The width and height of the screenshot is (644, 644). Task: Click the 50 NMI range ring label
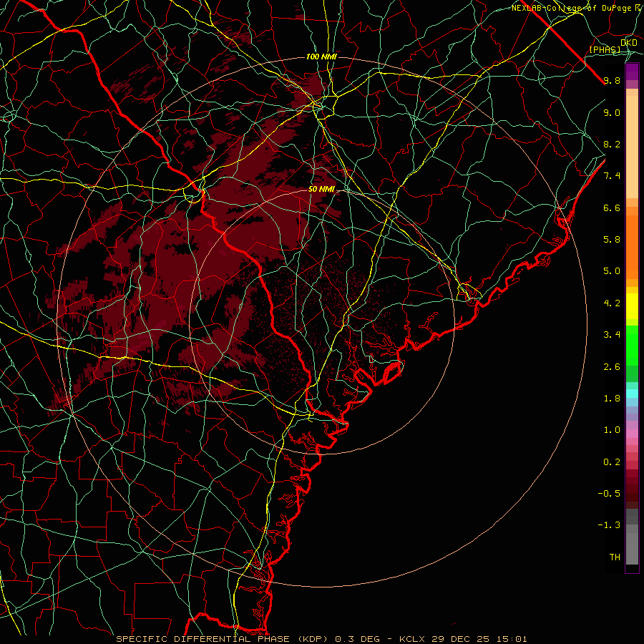[321, 189]
